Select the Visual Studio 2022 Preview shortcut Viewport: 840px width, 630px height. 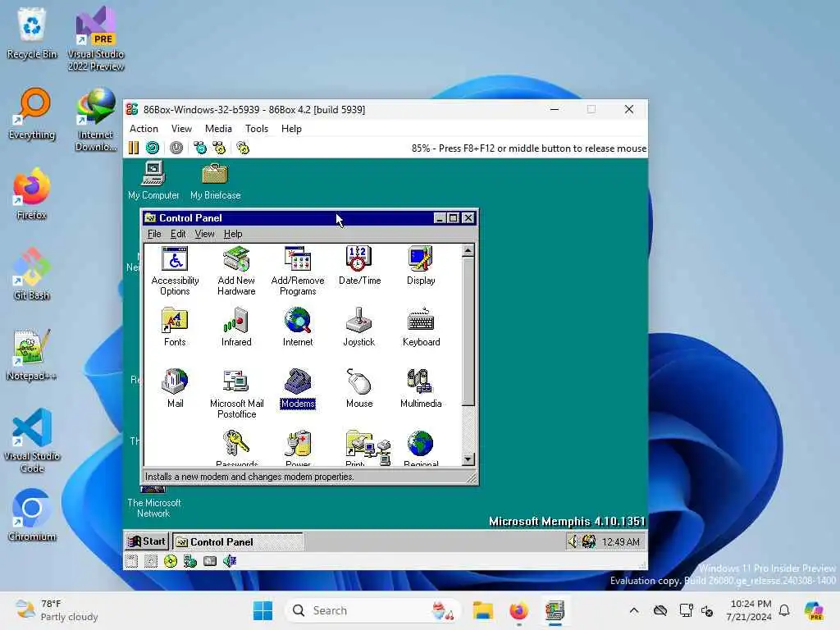tap(96, 39)
